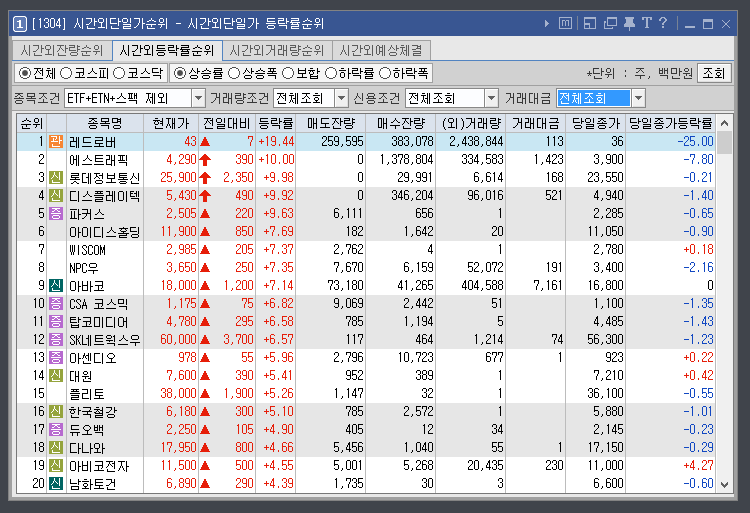This screenshot has width=750, height=513.
Task: Click the duplicate window icon in title bar
Action: tap(610, 23)
